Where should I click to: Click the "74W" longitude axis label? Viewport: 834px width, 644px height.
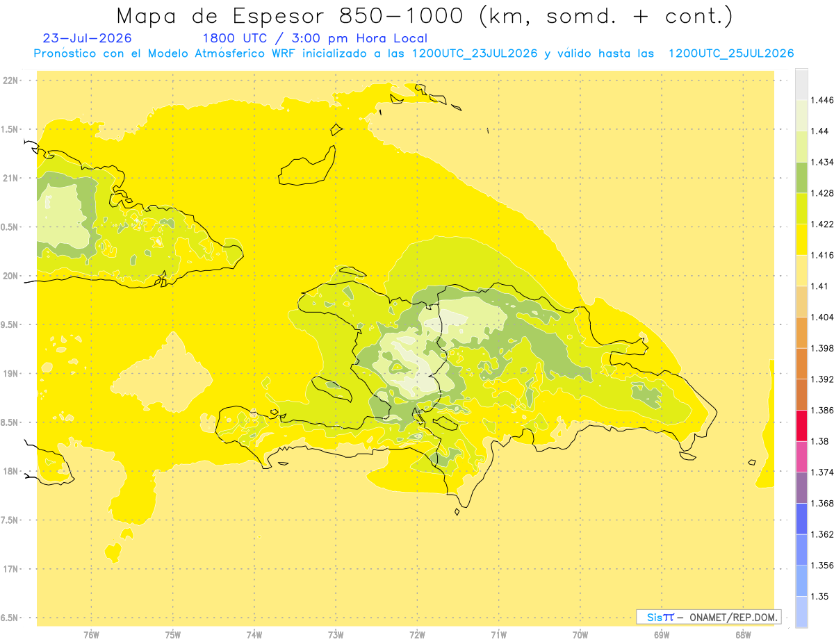coord(254,635)
